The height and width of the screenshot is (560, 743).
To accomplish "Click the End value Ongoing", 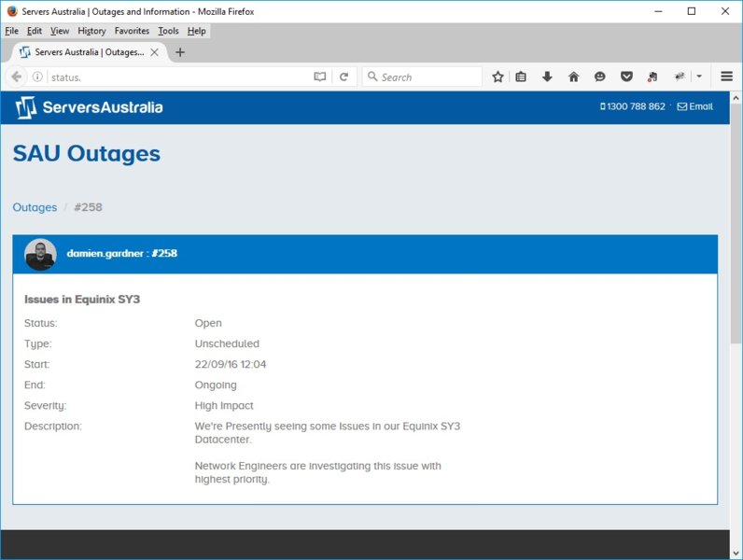I will pyautogui.click(x=216, y=385).
